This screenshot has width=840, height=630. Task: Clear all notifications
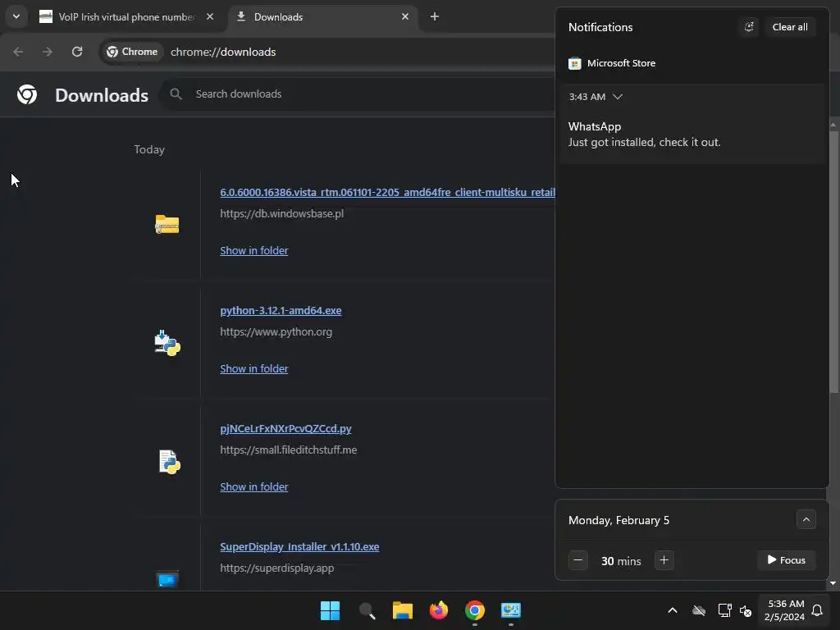coord(790,27)
